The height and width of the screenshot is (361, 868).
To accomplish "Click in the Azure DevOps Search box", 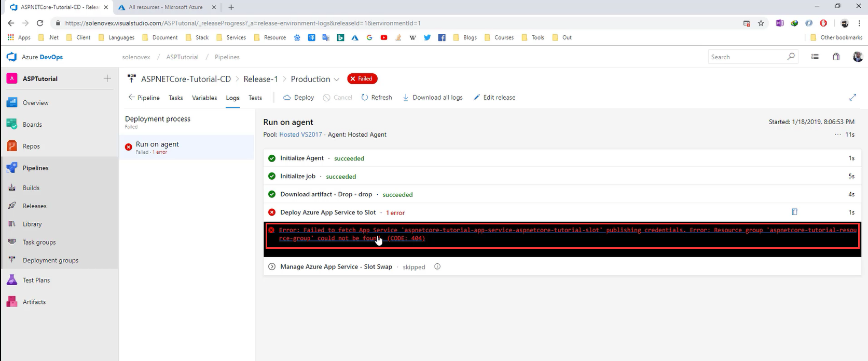I will [752, 57].
